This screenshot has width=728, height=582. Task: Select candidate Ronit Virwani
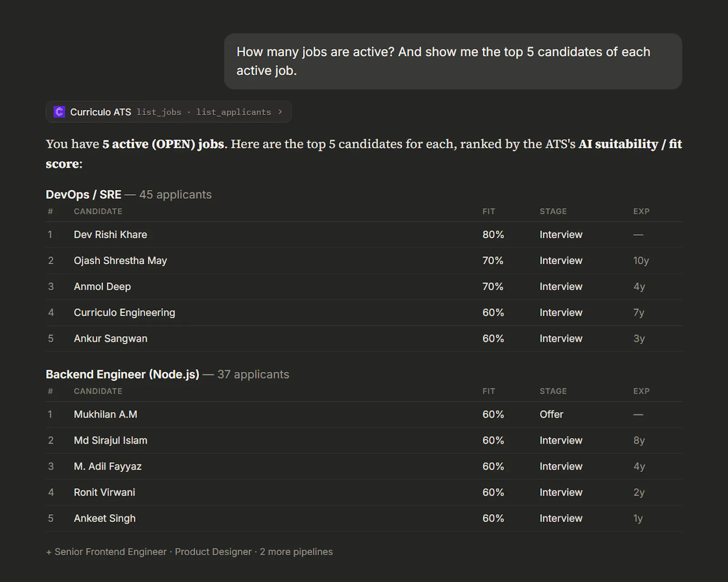(x=105, y=492)
